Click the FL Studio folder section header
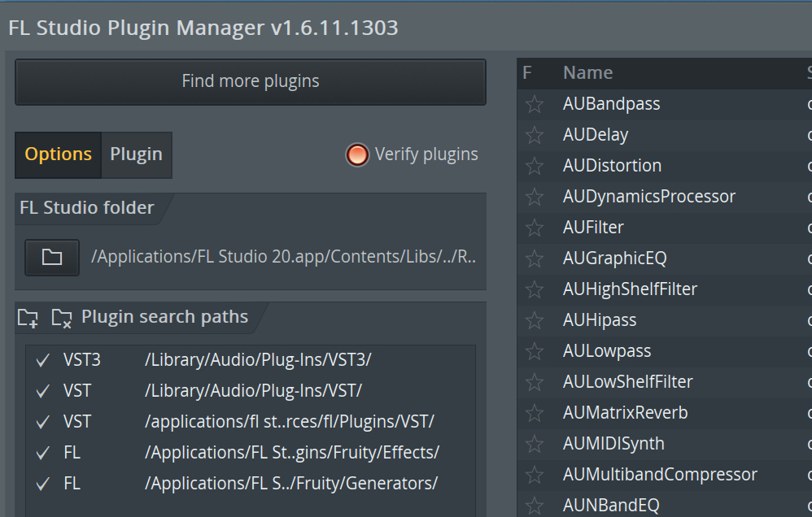 click(87, 208)
